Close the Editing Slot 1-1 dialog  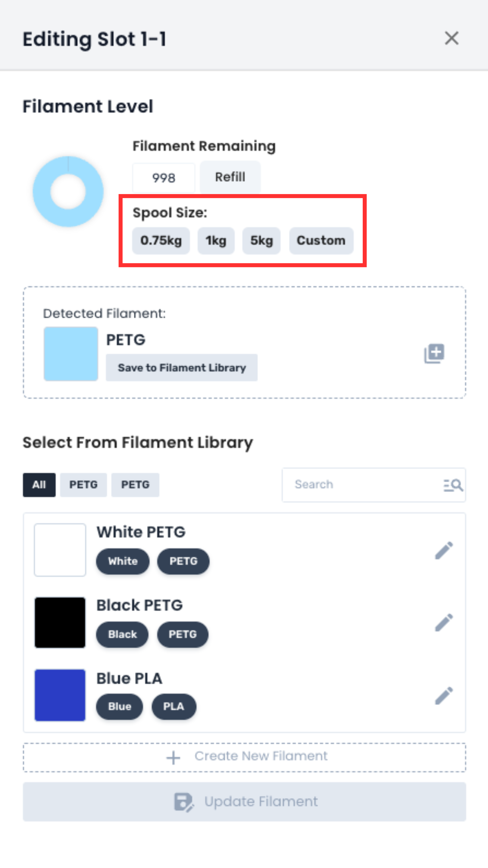tap(451, 38)
